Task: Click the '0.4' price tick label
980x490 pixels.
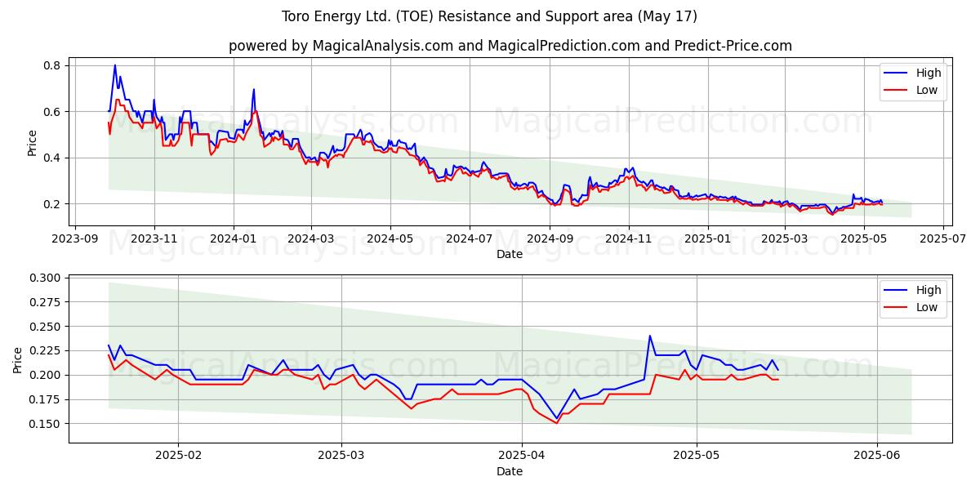Action: [53, 158]
